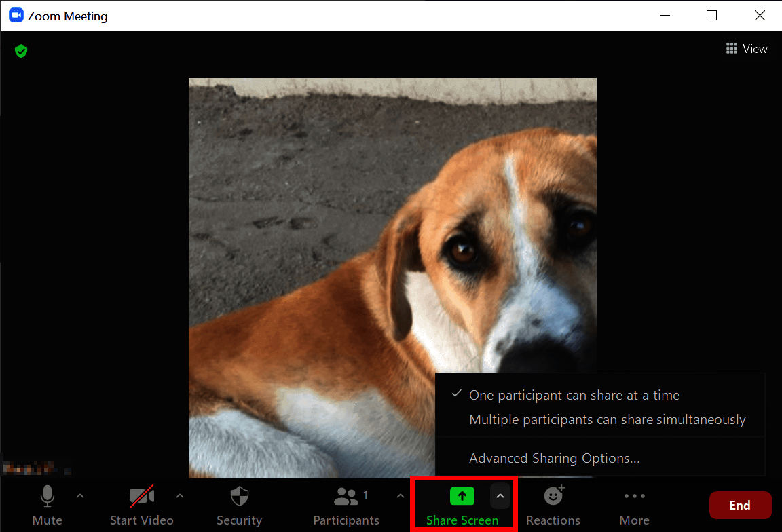Open Advanced Sharing Options
Viewport: 782px width, 532px height.
[x=554, y=458]
